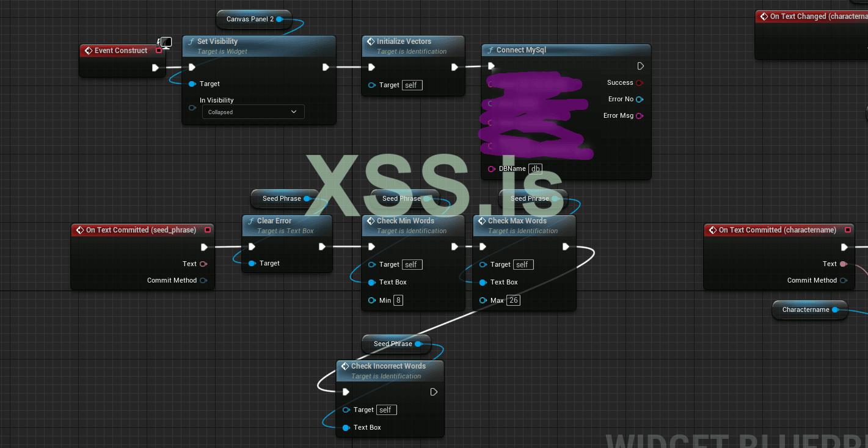Click the delegate pin on On Text Committed (seed_phrase)
Image resolution: width=868 pixels, height=448 pixels.
pyautogui.click(x=208, y=230)
